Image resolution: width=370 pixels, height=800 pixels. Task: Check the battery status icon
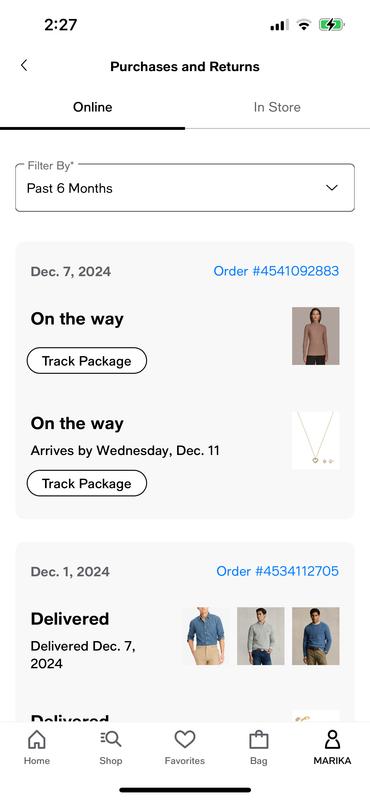coord(332,24)
